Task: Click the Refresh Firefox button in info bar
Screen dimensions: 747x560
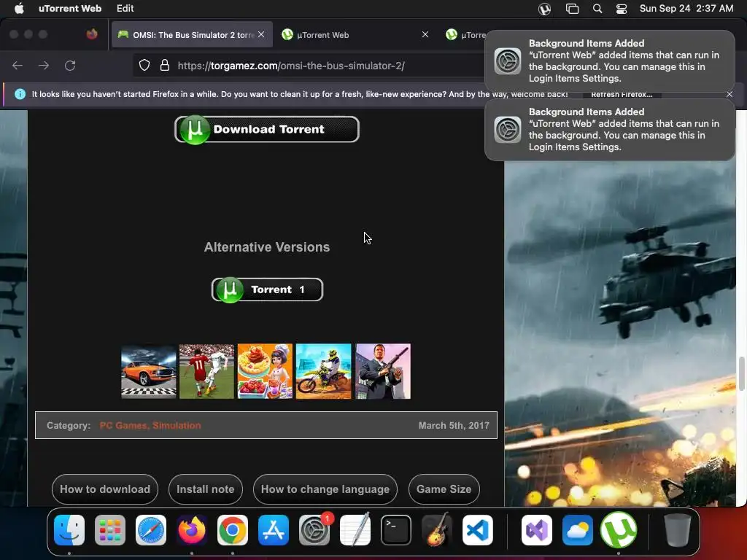Action: (x=622, y=94)
